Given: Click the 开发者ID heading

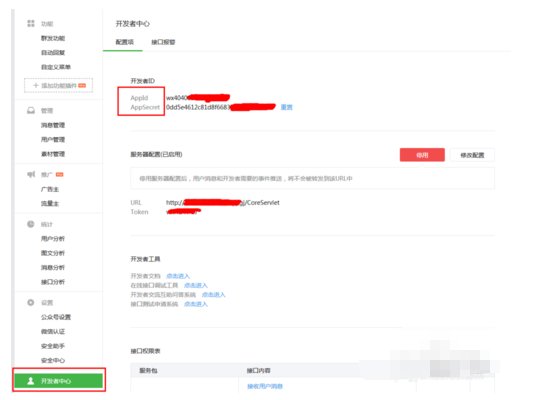Looking at the screenshot, I should tap(143, 81).
